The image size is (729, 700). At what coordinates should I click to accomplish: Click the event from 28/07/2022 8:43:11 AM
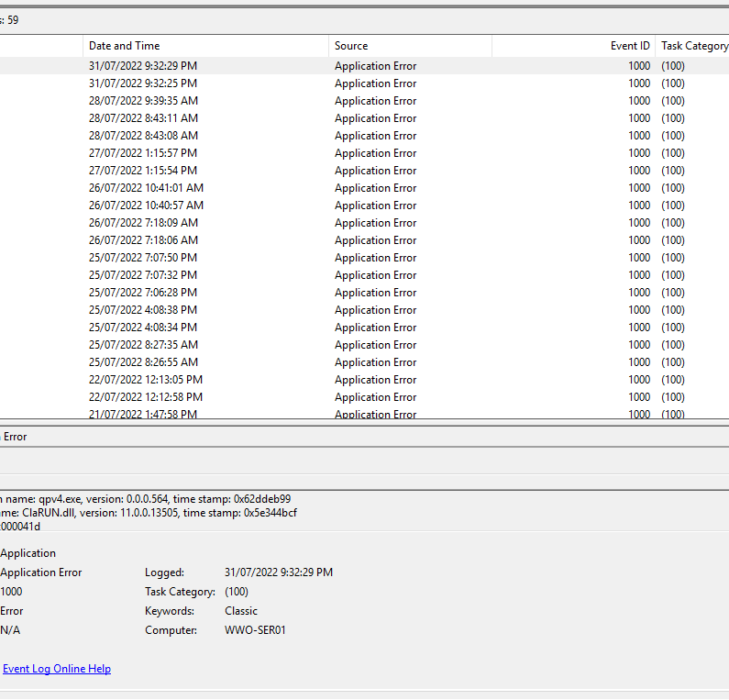pos(143,118)
